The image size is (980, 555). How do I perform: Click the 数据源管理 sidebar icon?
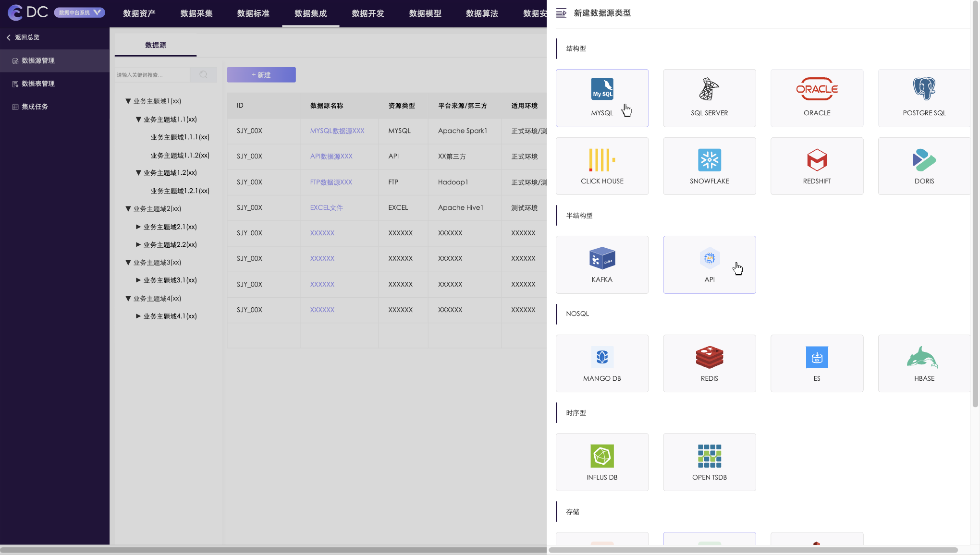coord(15,61)
